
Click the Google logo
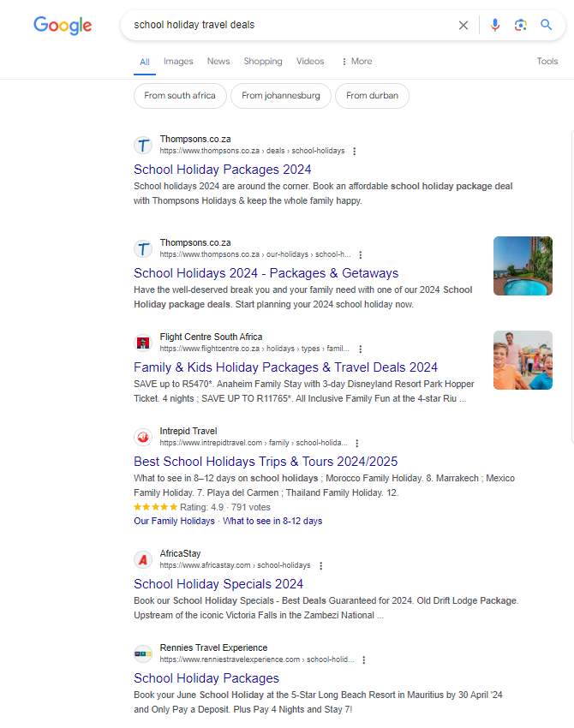click(63, 26)
